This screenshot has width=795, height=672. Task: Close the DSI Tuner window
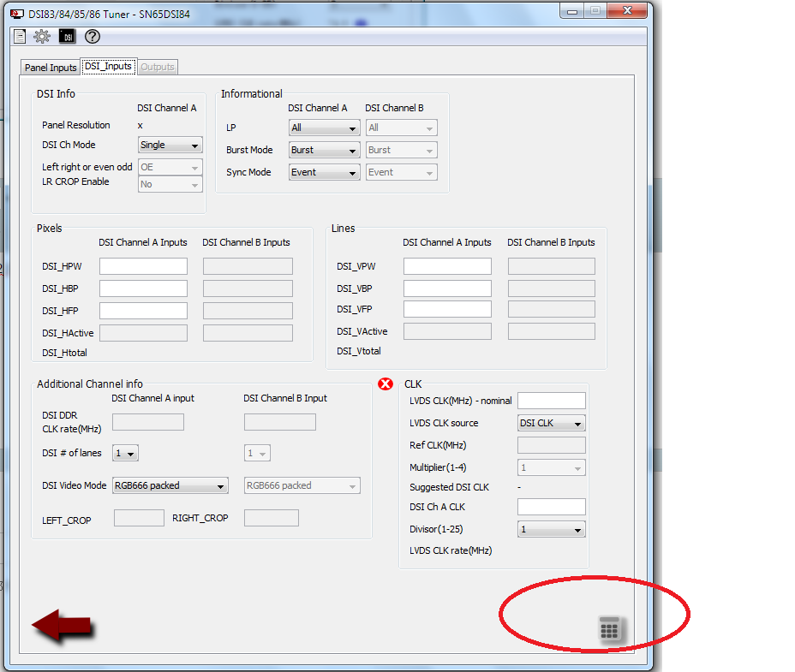(x=627, y=10)
